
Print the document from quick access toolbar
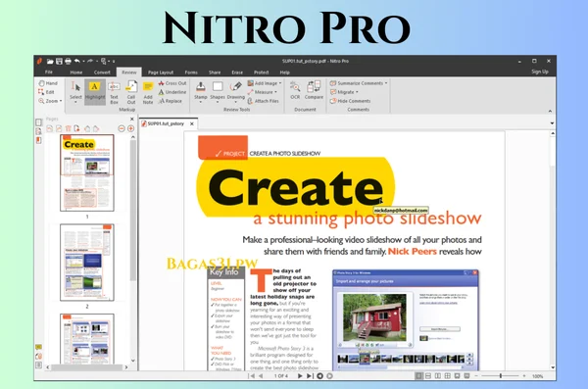coord(68,61)
